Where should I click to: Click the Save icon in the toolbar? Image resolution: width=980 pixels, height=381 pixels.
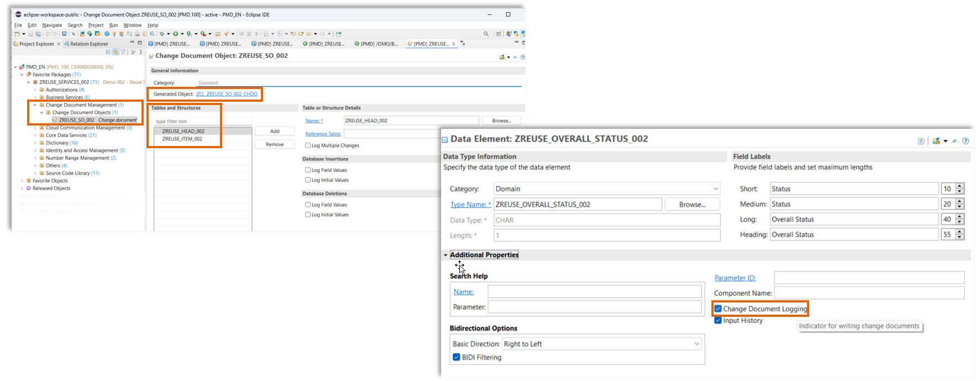(x=30, y=34)
